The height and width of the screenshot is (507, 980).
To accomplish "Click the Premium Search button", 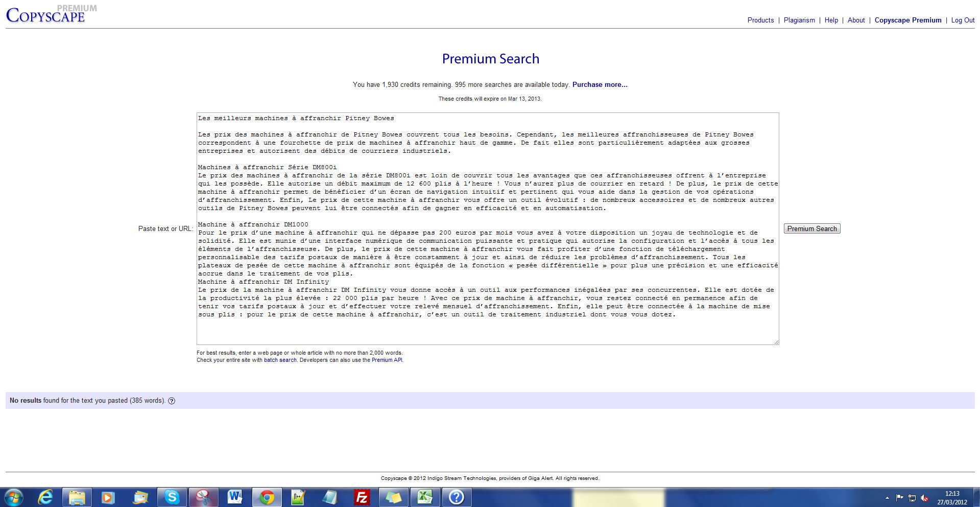I will 811,229.
